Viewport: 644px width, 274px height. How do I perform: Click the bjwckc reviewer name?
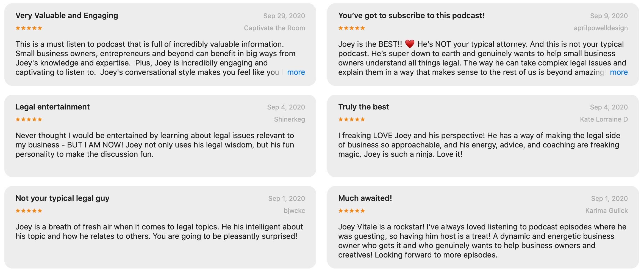pos(294,211)
